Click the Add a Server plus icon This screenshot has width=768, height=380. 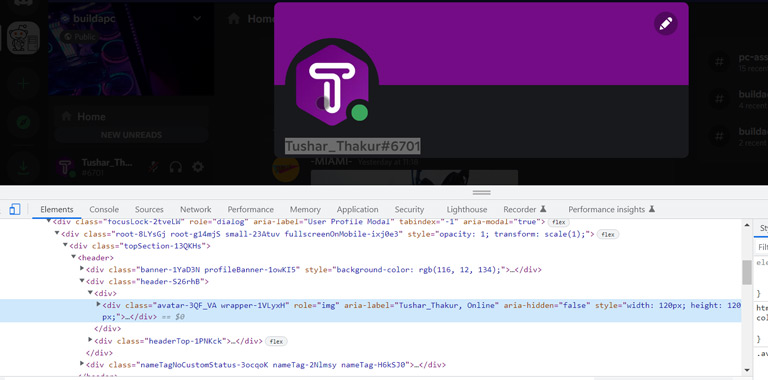(x=23, y=84)
